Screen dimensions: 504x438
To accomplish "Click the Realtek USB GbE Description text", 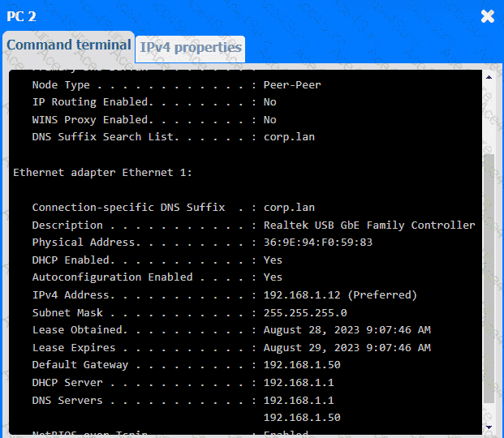I will [x=369, y=225].
